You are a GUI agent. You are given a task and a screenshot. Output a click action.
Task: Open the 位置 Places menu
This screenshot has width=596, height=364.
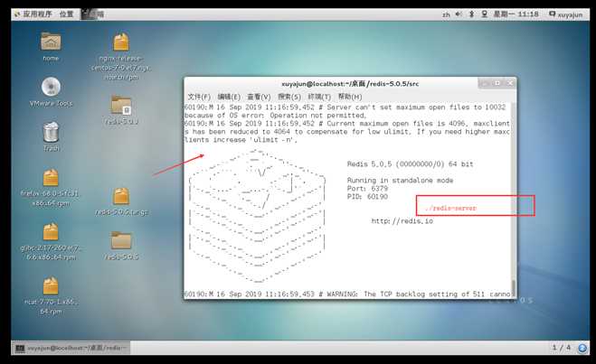tap(66, 14)
